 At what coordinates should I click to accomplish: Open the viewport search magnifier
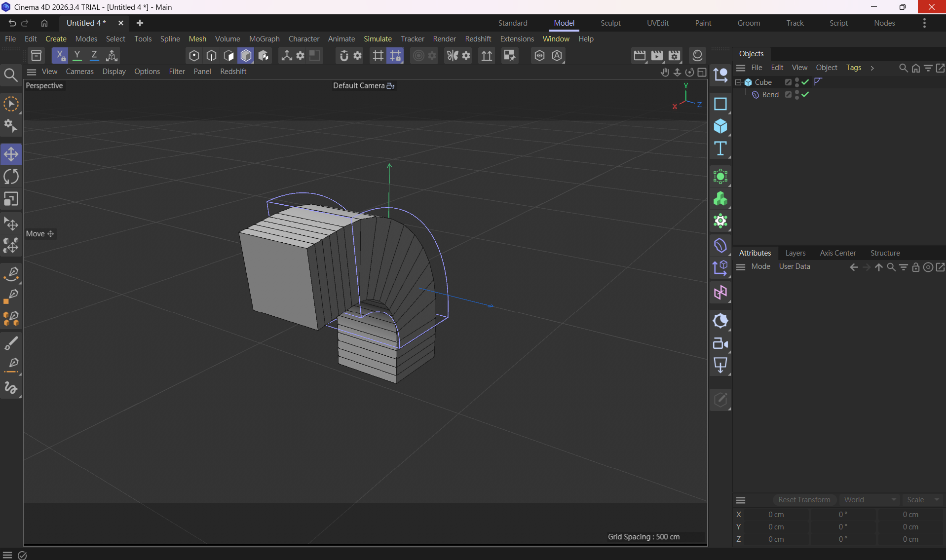pyautogui.click(x=11, y=75)
